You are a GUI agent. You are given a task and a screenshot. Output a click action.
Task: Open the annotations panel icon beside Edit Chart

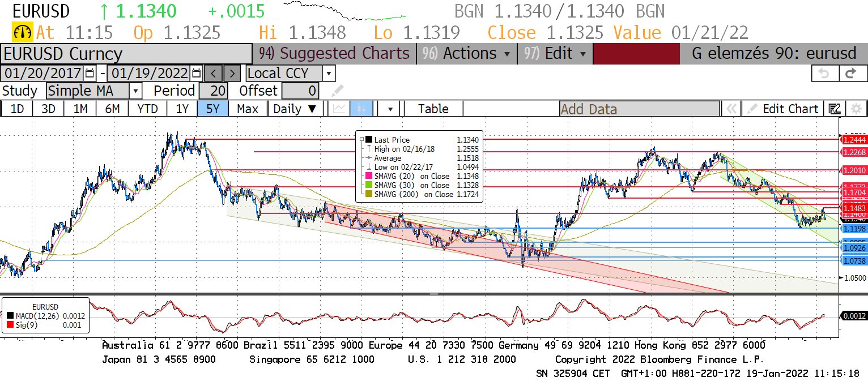click(834, 109)
